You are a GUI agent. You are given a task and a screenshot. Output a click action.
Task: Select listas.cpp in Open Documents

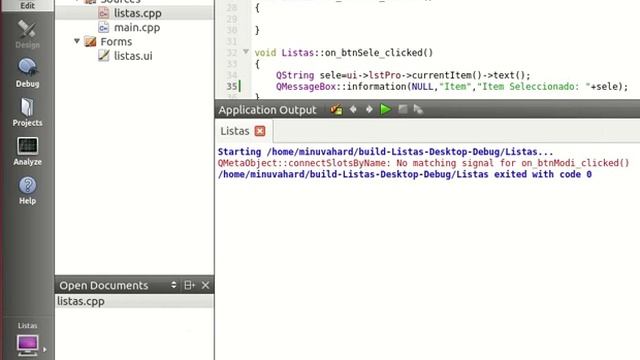click(134, 301)
